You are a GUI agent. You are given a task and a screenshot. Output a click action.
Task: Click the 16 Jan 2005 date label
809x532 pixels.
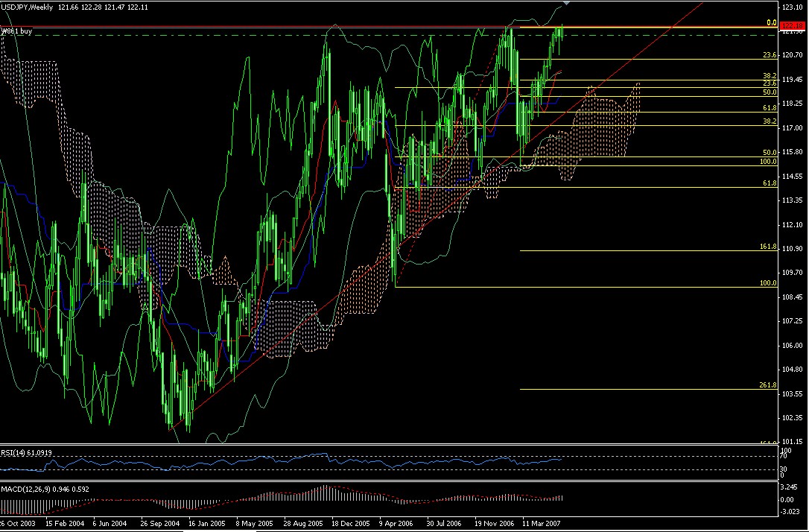[x=207, y=523]
